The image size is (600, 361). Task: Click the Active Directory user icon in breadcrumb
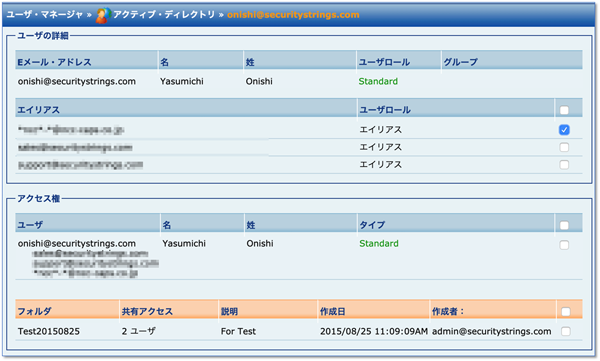pos(103,15)
